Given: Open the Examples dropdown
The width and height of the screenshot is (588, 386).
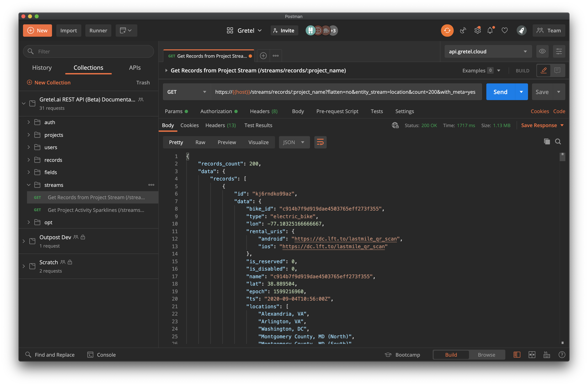Looking at the screenshot, I should click(481, 70).
